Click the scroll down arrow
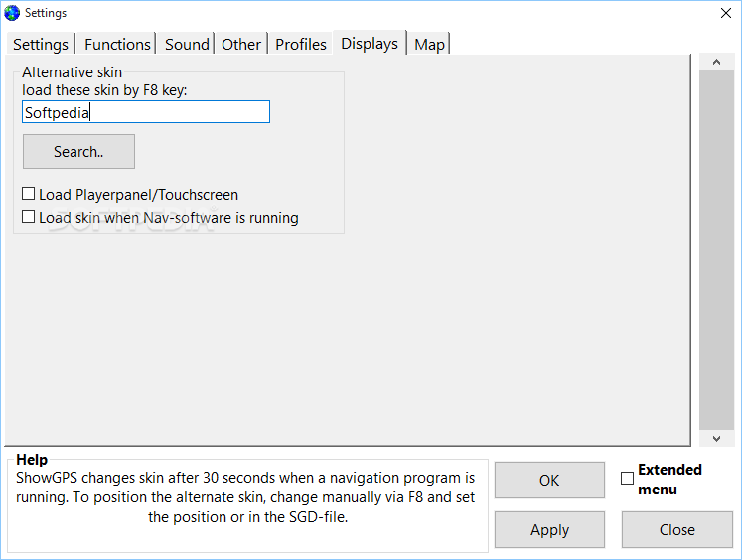 point(716,437)
